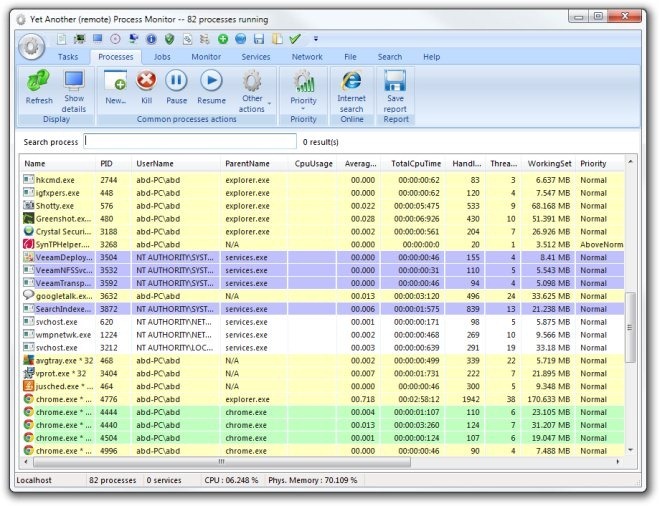Sort by the Name column header
Screen dimensions: 660x506
(x=57, y=164)
